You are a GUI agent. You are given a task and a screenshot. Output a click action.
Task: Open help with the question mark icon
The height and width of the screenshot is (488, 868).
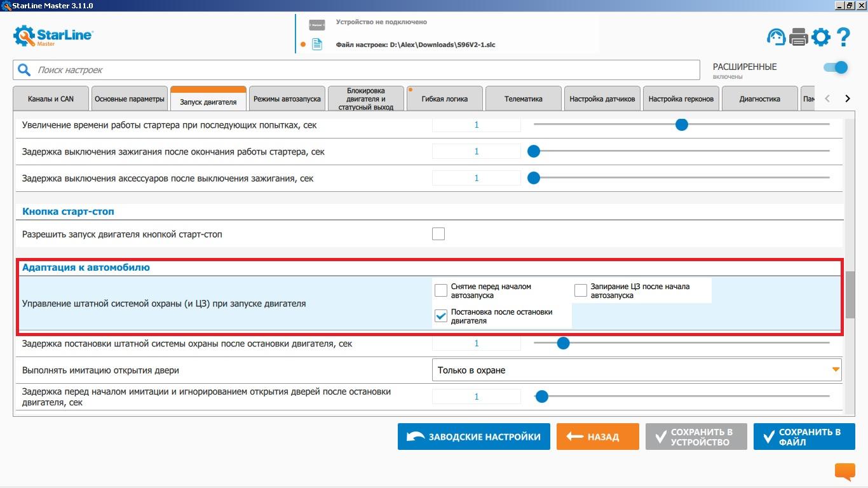pyautogui.click(x=843, y=37)
